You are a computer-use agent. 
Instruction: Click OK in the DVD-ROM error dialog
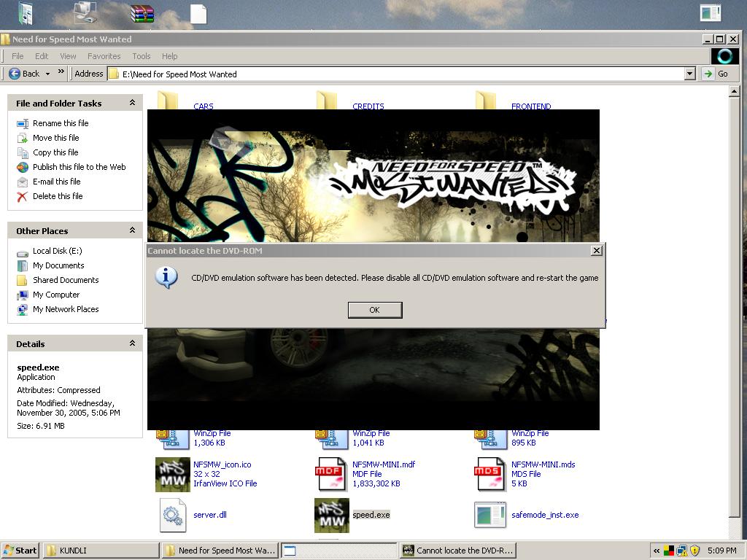click(375, 310)
